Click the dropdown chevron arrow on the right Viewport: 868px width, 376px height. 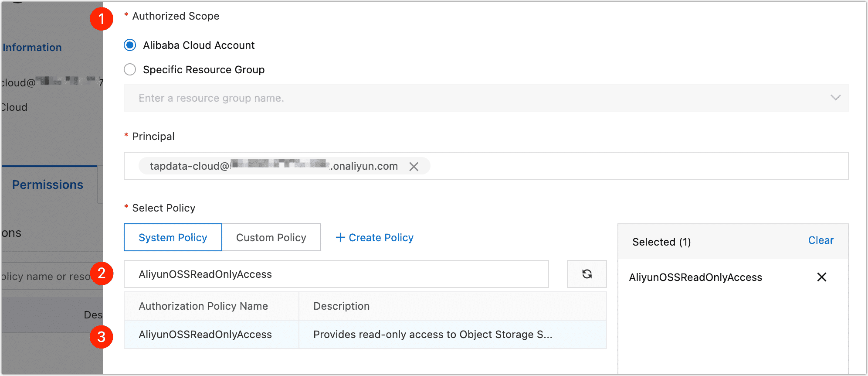point(835,98)
